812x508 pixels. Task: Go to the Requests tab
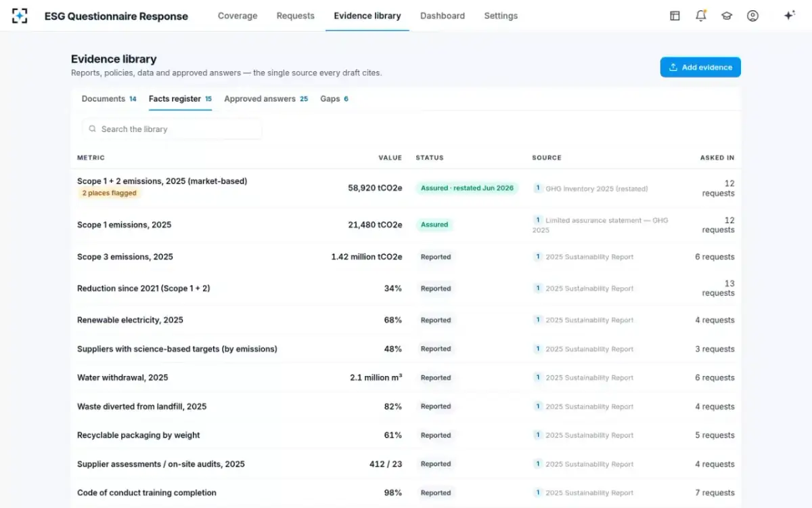coord(296,16)
